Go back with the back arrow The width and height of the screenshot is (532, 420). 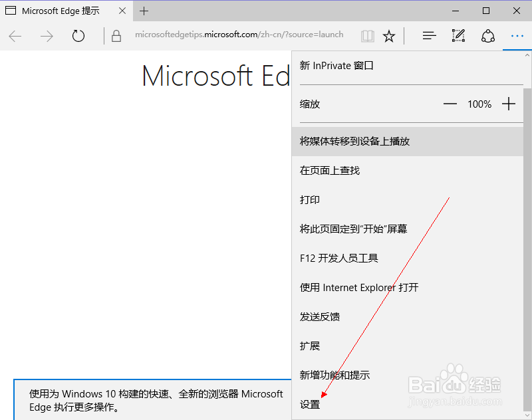coord(15,36)
